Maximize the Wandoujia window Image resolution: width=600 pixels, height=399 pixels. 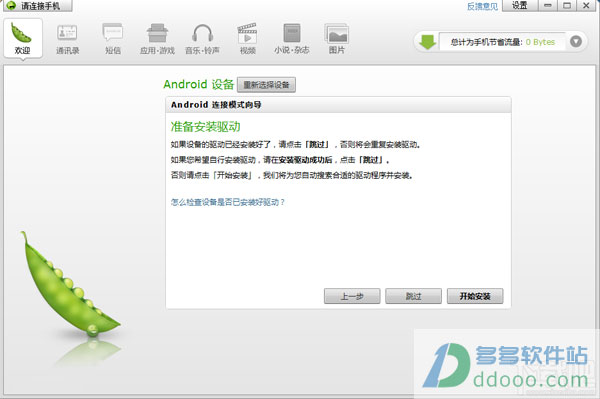pyautogui.click(x=567, y=5)
